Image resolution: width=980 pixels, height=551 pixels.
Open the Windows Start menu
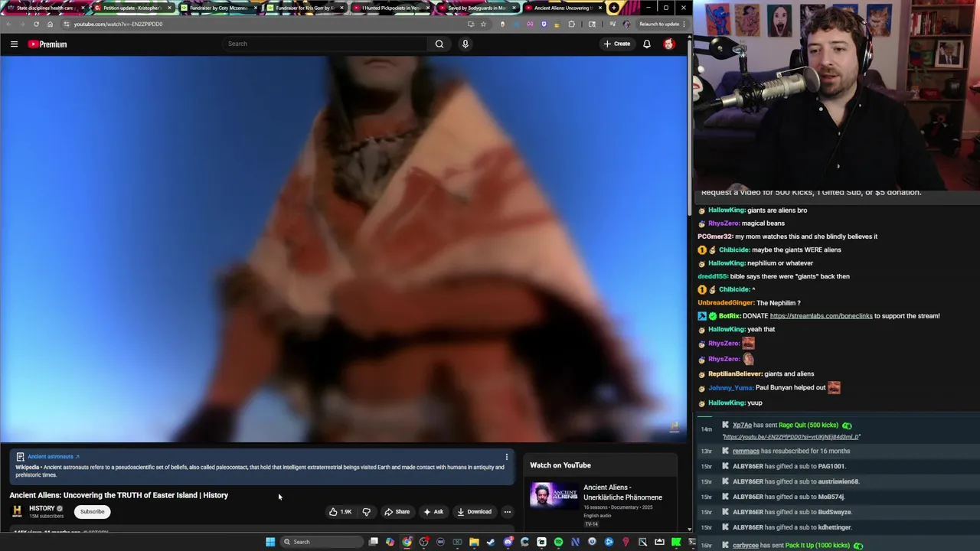tap(270, 542)
